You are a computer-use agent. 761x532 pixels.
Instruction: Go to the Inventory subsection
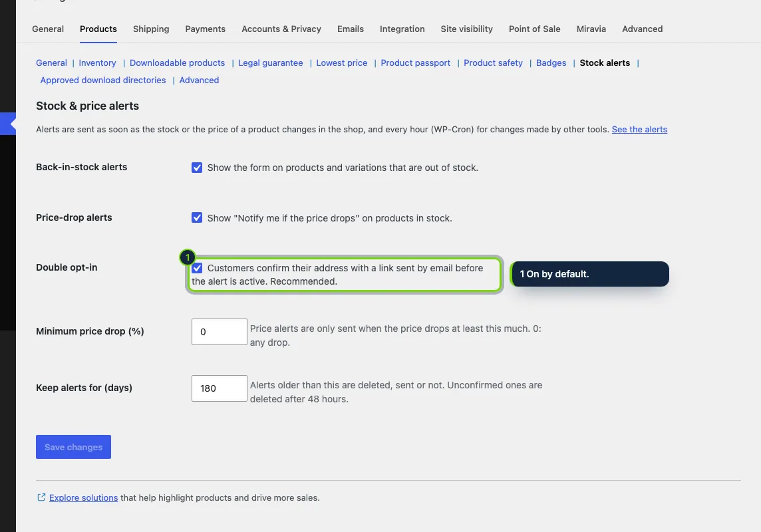coord(97,63)
